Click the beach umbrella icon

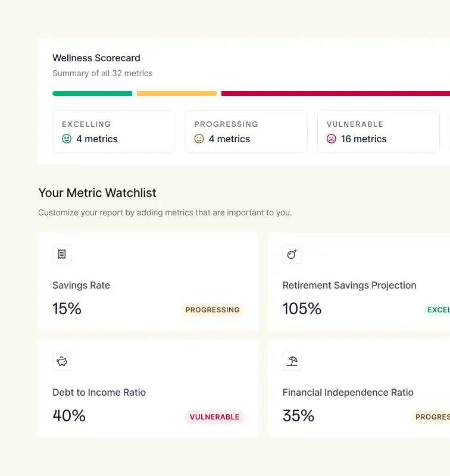click(x=292, y=361)
